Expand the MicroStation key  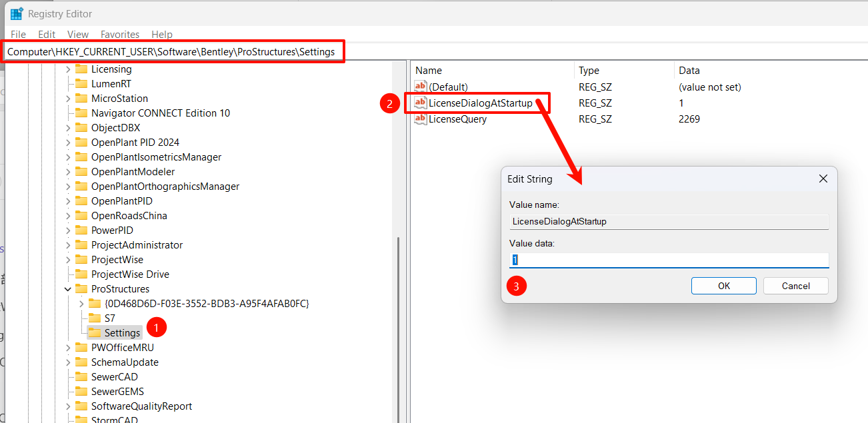tap(68, 99)
